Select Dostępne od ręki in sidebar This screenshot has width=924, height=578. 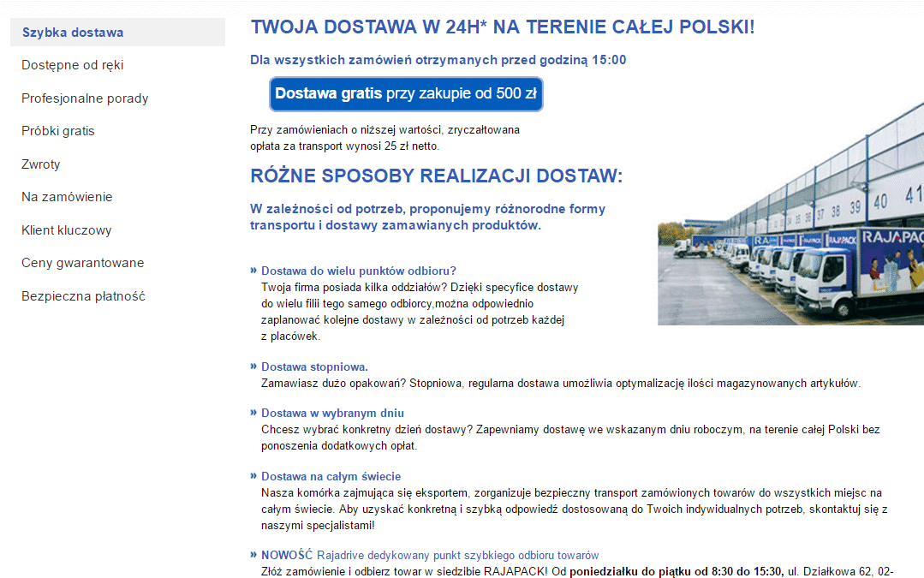coord(73,65)
